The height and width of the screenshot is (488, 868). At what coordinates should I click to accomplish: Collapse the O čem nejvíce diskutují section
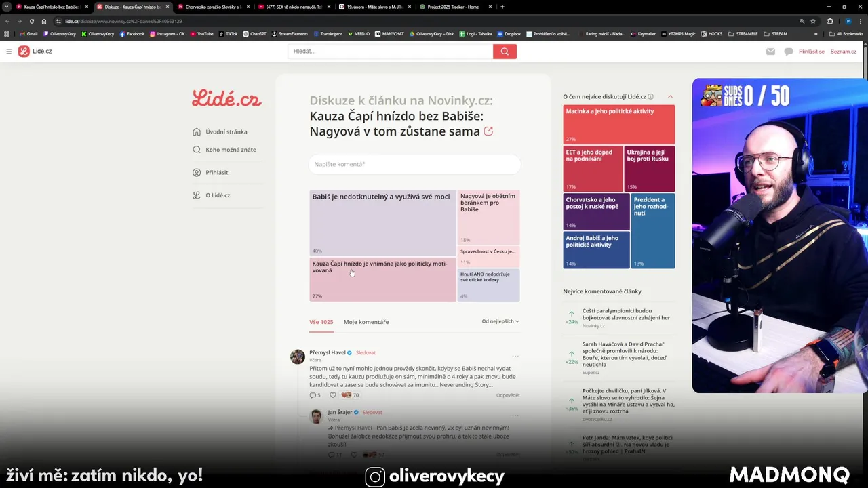click(x=670, y=97)
